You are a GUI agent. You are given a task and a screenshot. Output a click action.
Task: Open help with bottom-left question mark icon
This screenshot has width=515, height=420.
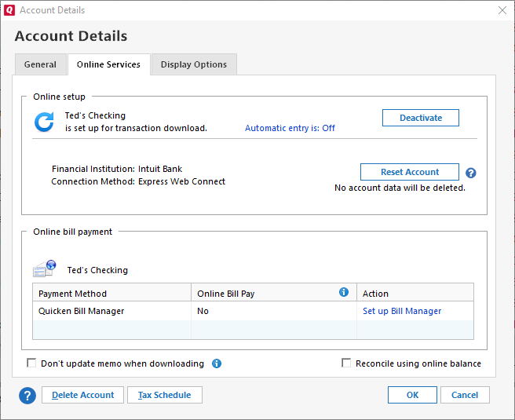coord(28,395)
